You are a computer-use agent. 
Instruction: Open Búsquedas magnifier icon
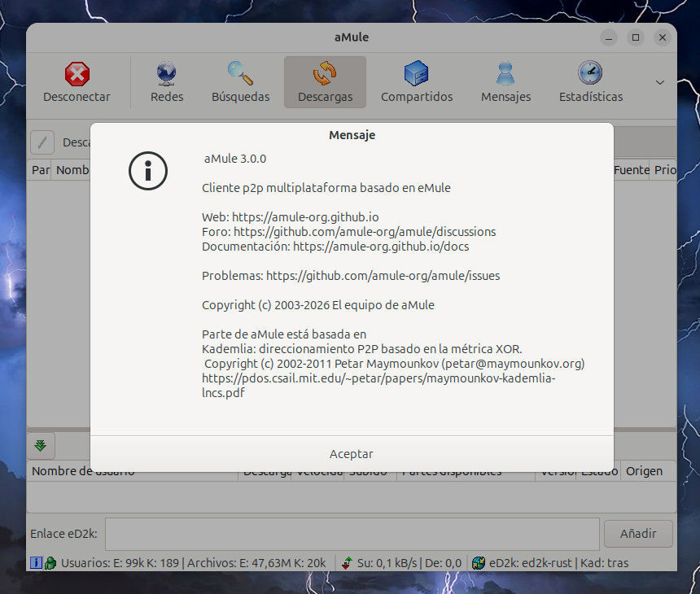point(240,73)
